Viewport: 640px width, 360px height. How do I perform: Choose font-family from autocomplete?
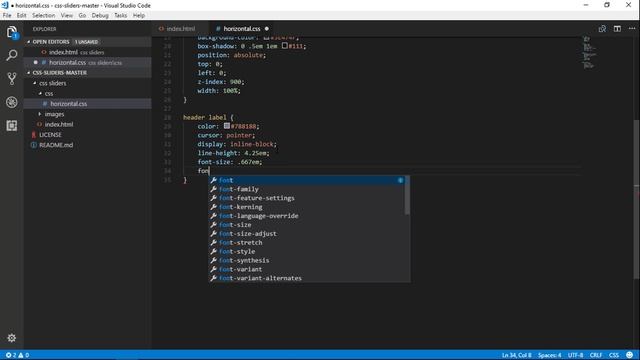pos(307,189)
